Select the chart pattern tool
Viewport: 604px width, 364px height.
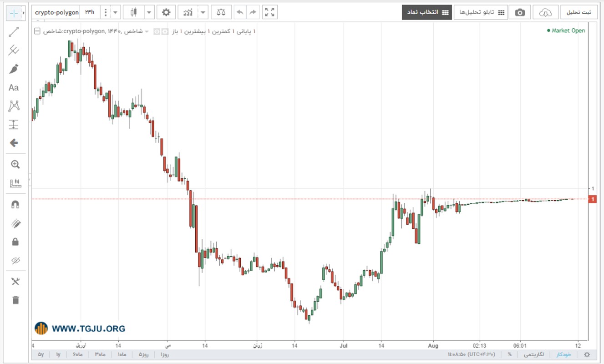point(14,106)
